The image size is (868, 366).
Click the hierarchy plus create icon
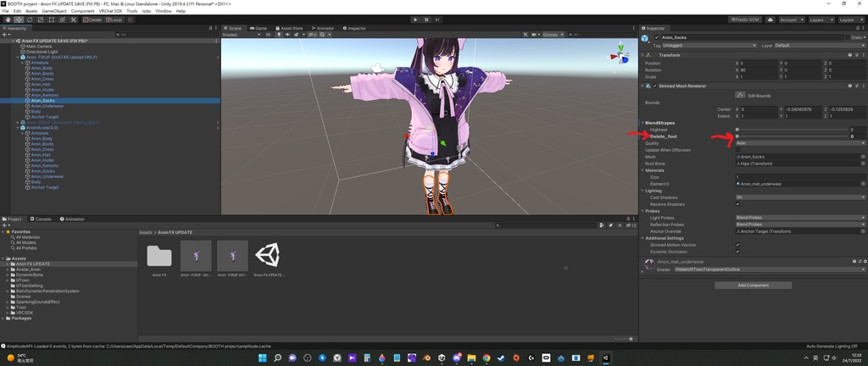[x=6, y=34]
